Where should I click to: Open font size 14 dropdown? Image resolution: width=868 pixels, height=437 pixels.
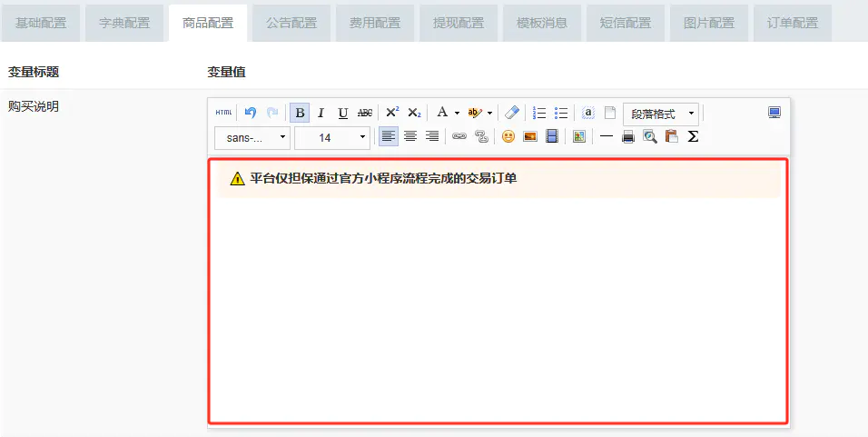332,138
